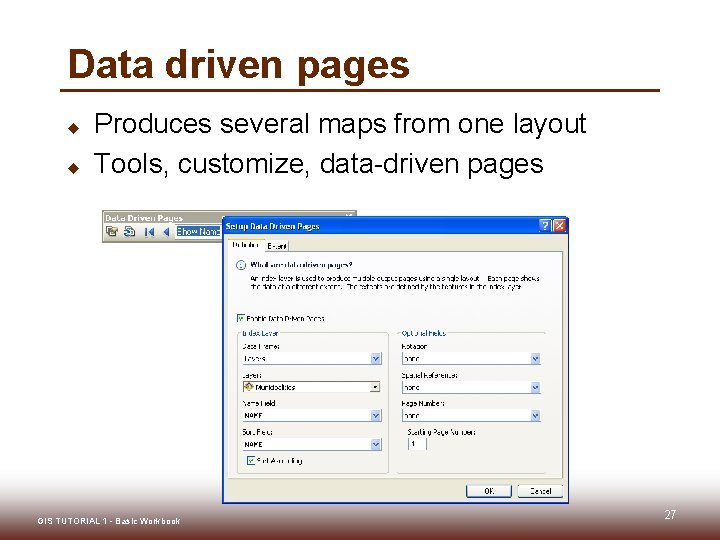Click slide number 27
The height and width of the screenshot is (540, 720).
[x=670, y=515]
